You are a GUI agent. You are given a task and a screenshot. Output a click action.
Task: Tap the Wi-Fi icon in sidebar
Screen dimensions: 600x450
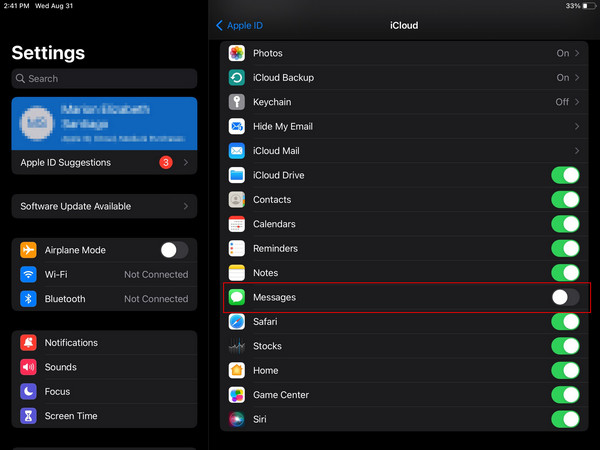[x=28, y=274]
